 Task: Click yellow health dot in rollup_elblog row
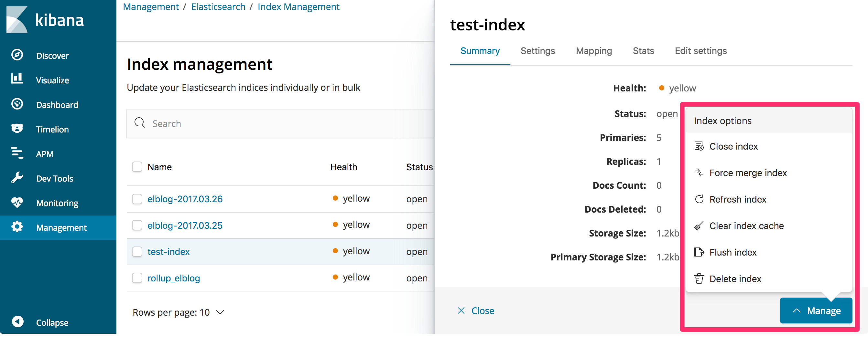[x=335, y=277]
